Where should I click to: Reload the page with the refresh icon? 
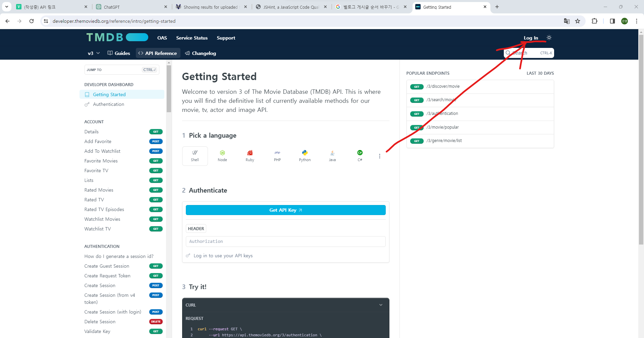[x=32, y=21]
